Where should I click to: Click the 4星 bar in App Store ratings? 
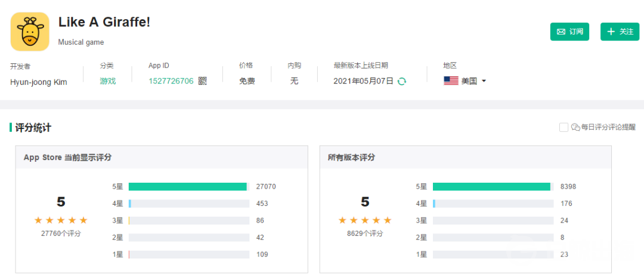pyautogui.click(x=189, y=204)
